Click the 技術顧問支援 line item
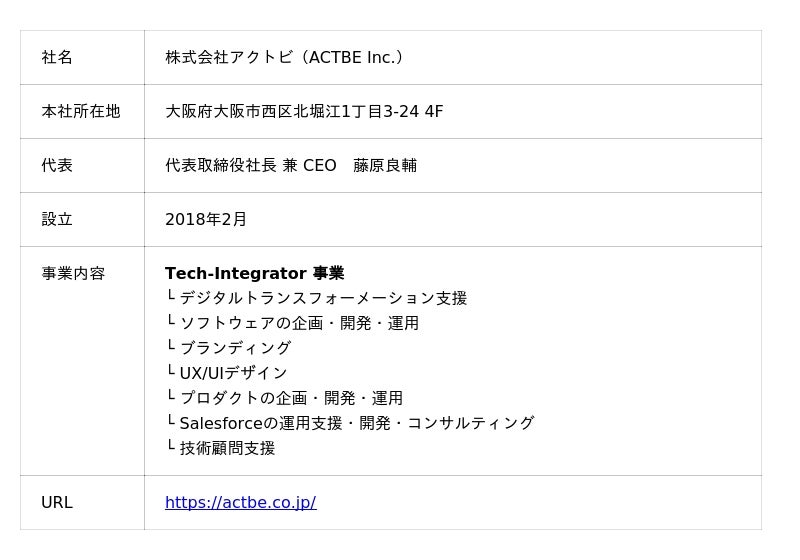 [x=227, y=448]
